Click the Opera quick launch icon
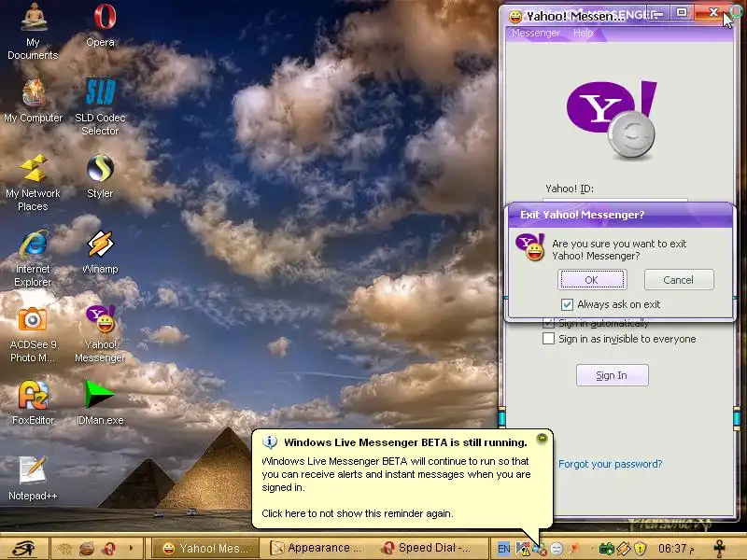The image size is (747, 560). coord(108,549)
